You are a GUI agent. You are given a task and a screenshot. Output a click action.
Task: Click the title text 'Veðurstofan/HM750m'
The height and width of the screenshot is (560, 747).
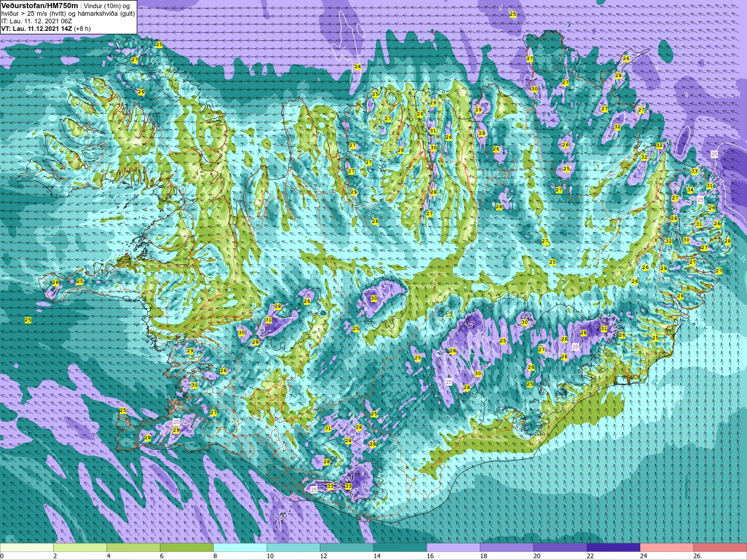pos(39,6)
